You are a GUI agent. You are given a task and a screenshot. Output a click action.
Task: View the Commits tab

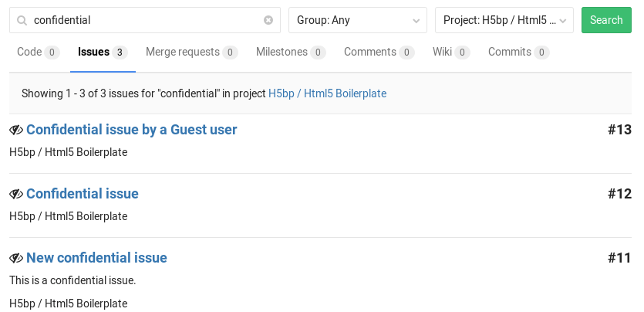(x=518, y=53)
